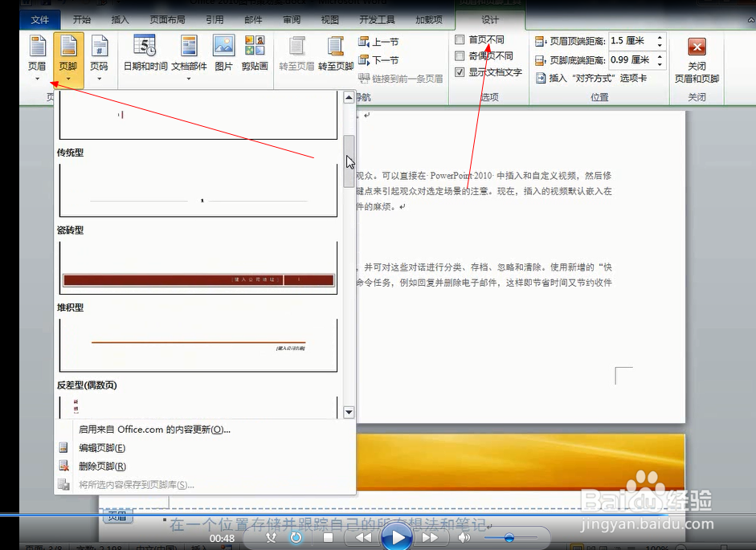The width and height of the screenshot is (756, 550).
Task: Switch to 页面布局 page layout tab
Action: tap(167, 20)
